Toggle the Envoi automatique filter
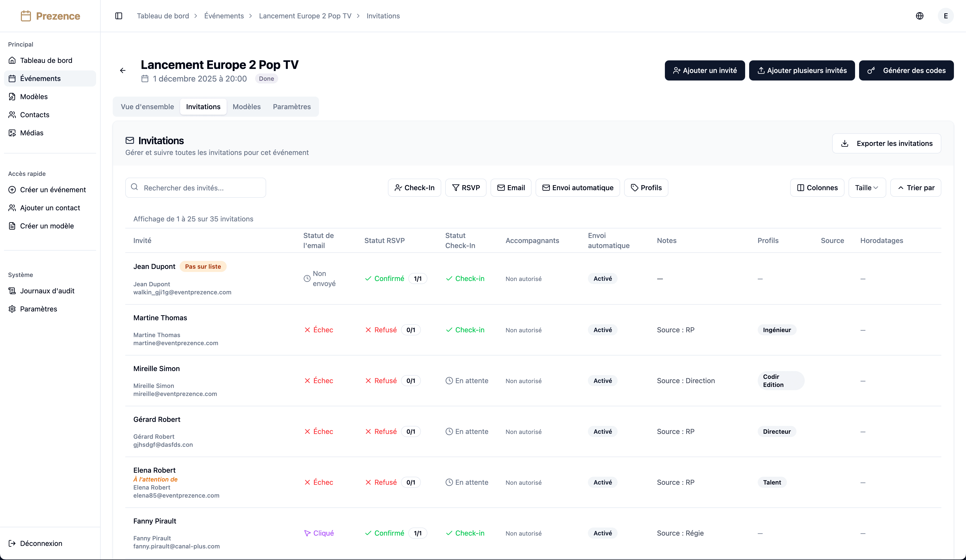966x560 pixels. tap(577, 188)
